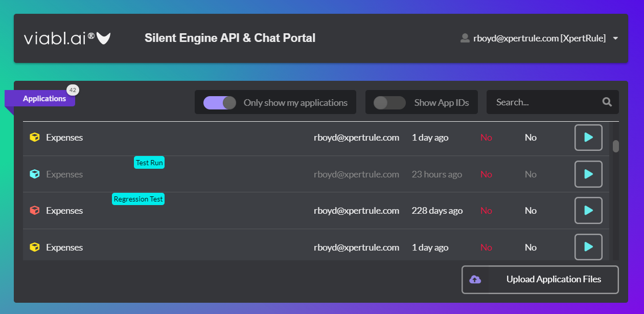Click the red cube icon beside the Regression Test app
The image size is (644, 314).
(x=34, y=210)
